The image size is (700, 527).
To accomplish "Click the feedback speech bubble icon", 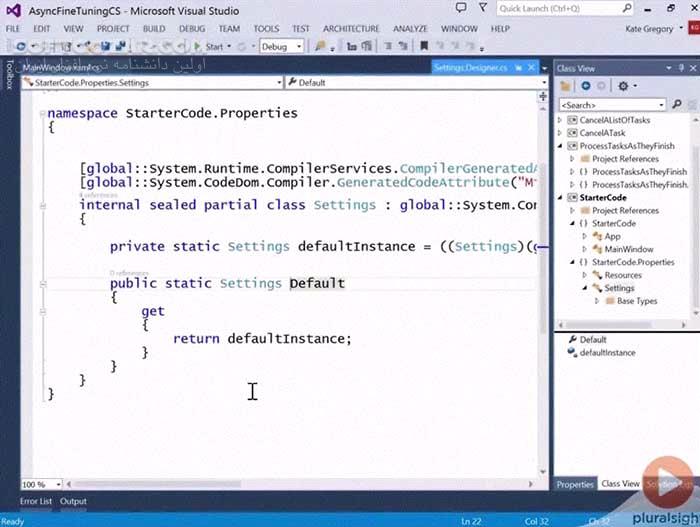I will pos(461,8).
